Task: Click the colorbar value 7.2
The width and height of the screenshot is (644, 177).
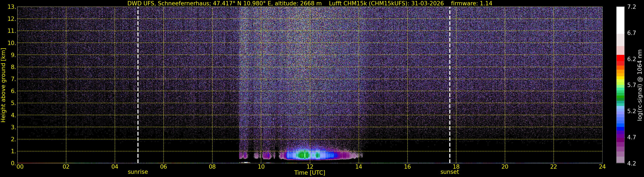Action: [x=632, y=7]
